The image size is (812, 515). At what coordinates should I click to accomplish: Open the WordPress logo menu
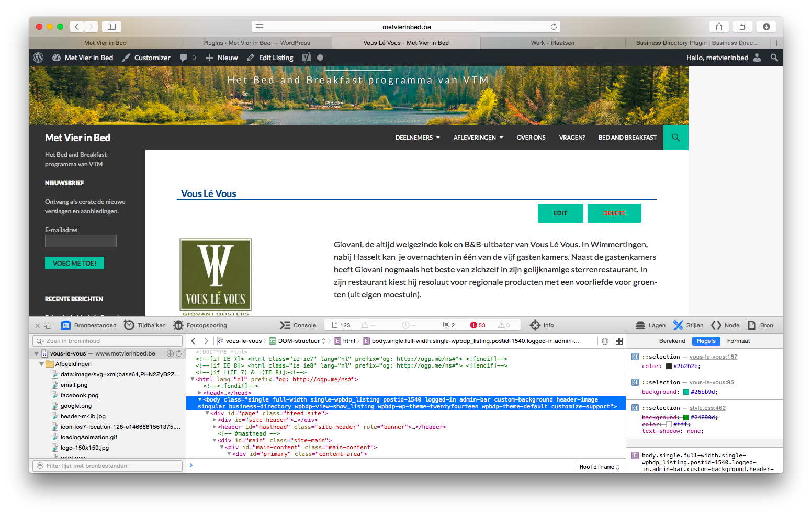click(x=38, y=58)
